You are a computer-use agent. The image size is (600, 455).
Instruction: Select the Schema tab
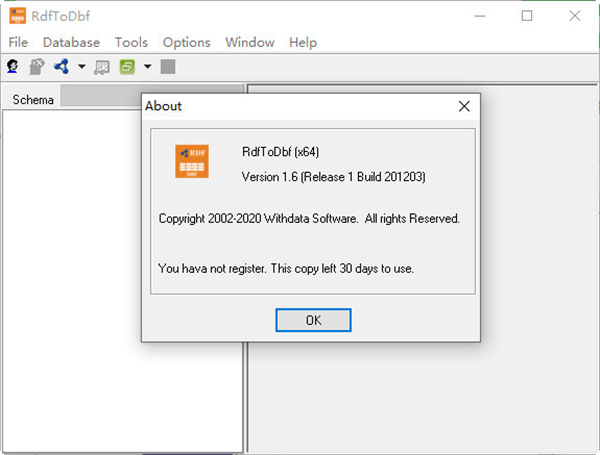pyautogui.click(x=33, y=99)
